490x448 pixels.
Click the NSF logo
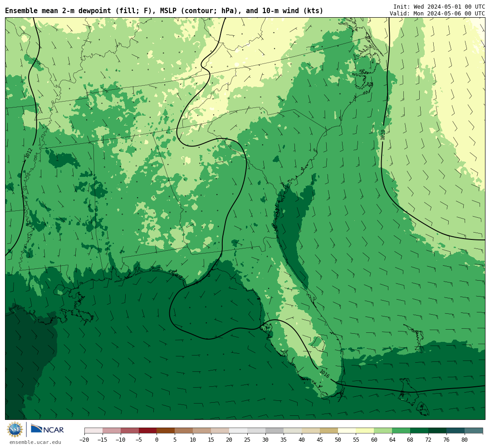pyautogui.click(x=15, y=429)
